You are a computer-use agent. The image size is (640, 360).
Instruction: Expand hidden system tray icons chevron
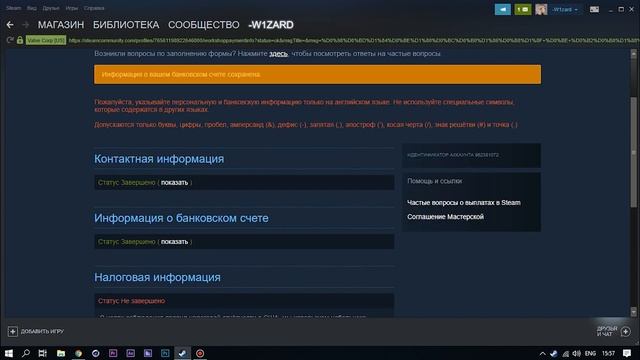pos(542,353)
